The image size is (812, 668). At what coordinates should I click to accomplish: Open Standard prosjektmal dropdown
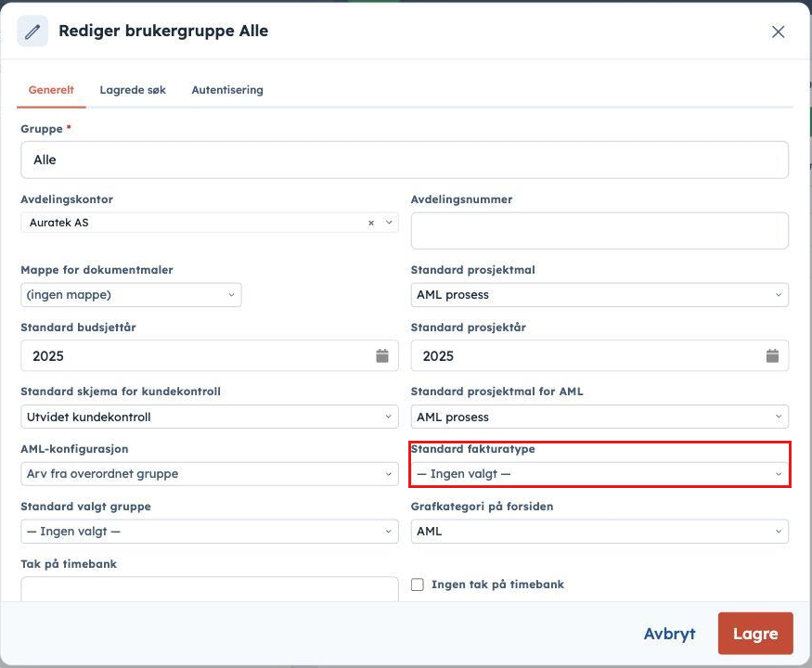click(599, 295)
